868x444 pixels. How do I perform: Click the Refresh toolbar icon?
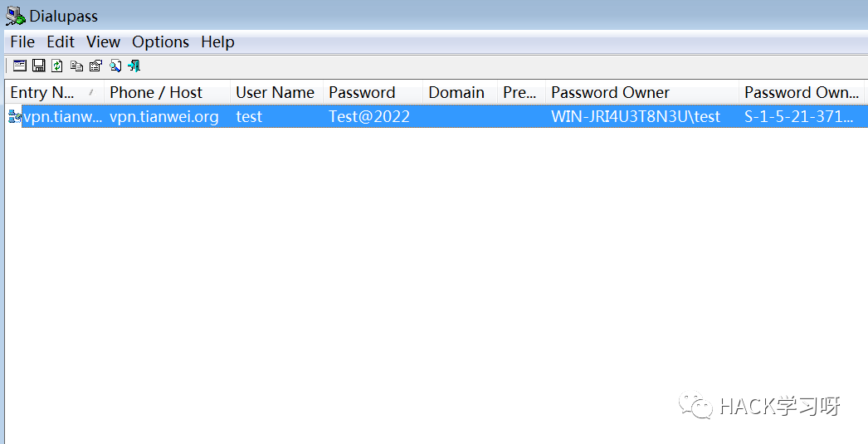pos(57,66)
